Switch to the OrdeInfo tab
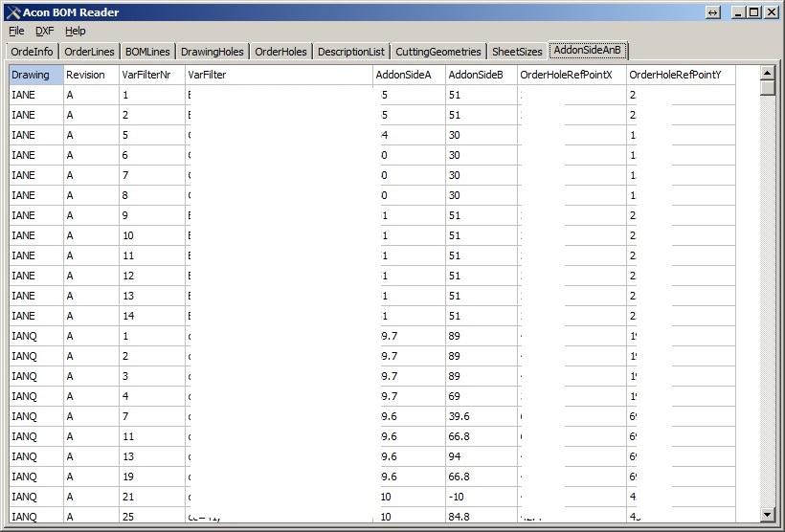785x532 pixels. [32, 52]
